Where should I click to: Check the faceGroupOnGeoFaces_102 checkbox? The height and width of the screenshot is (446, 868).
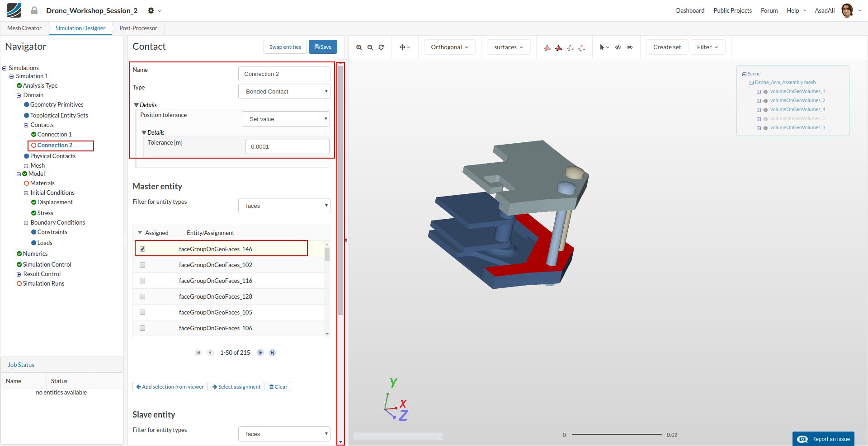pyautogui.click(x=142, y=265)
